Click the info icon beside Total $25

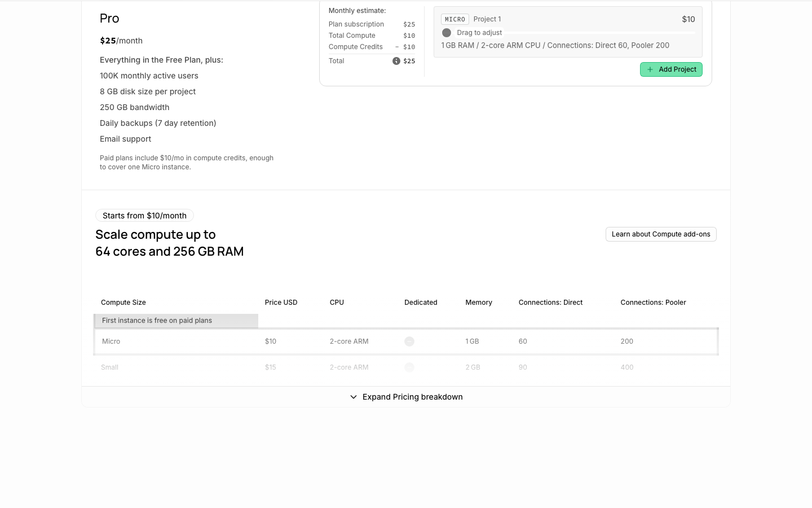pyautogui.click(x=396, y=61)
